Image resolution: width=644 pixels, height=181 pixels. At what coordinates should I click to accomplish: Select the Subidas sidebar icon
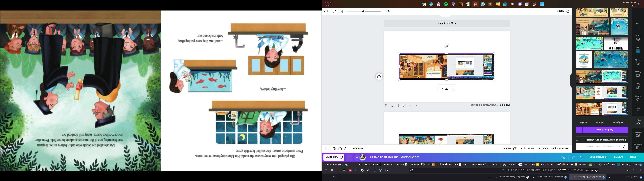tap(638, 122)
